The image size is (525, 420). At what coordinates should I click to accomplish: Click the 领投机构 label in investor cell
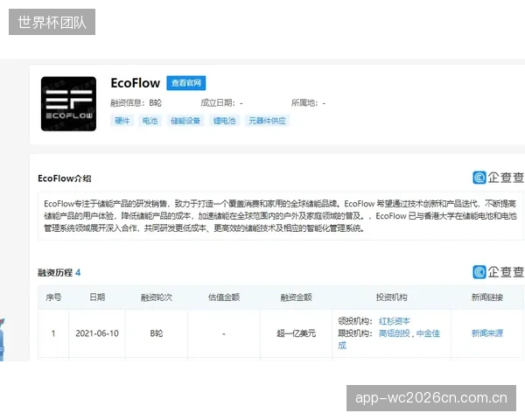pyautogui.click(x=355, y=321)
